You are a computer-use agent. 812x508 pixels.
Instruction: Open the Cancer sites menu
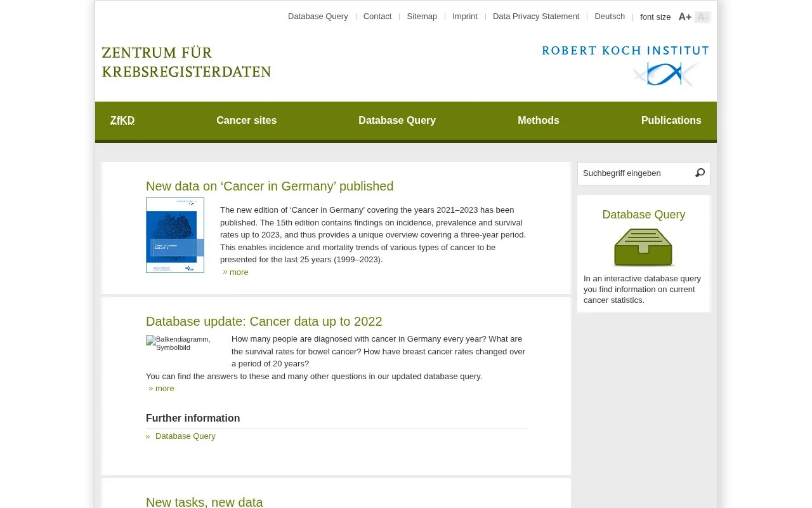point(247,121)
